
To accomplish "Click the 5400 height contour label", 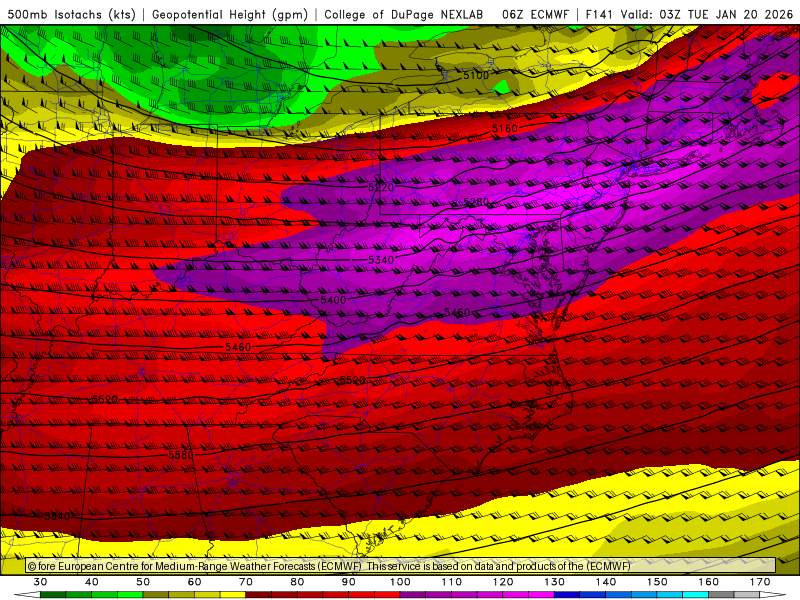I will [x=333, y=300].
